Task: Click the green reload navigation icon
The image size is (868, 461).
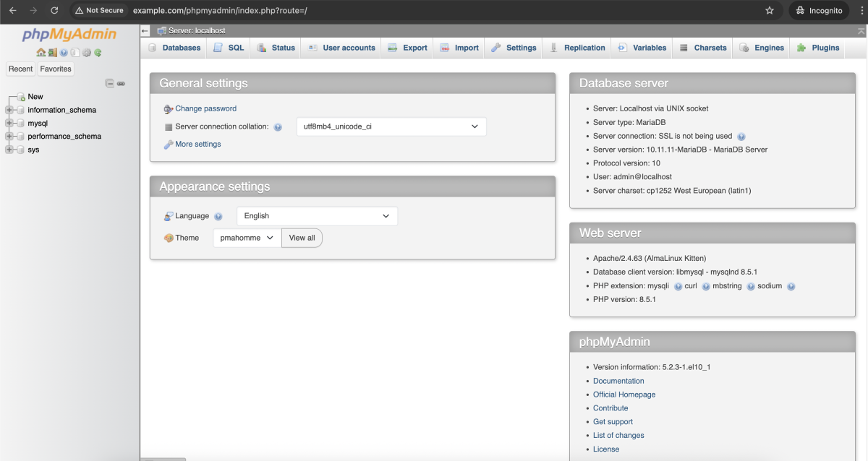Action: (x=98, y=53)
